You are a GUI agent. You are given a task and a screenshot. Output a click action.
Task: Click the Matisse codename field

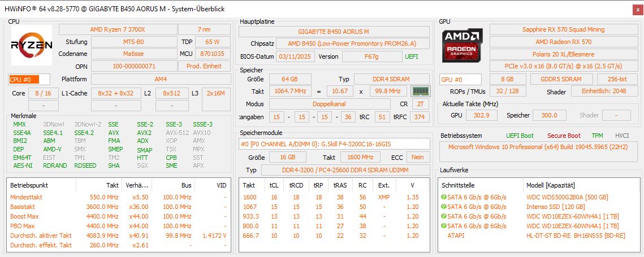point(134,54)
